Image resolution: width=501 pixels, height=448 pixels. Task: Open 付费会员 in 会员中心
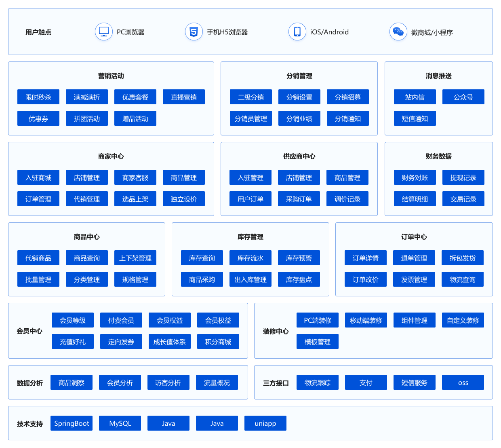click(121, 320)
